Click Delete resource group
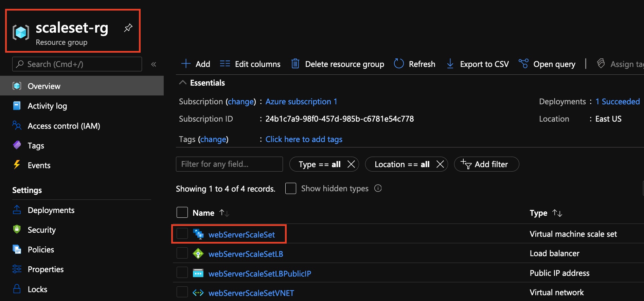Image resolution: width=644 pixels, height=301 pixels. tap(338, 64)
